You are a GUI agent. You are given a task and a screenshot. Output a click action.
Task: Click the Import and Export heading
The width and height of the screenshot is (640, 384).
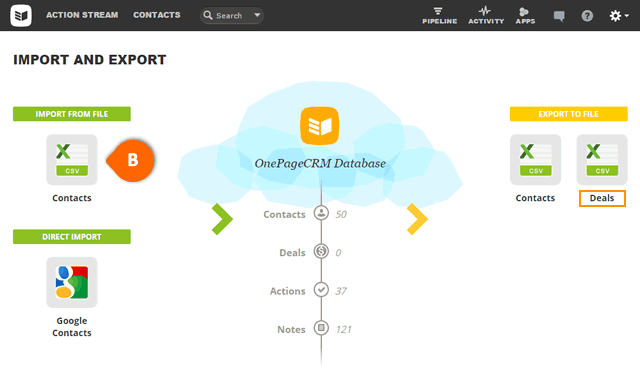coord(90,60)
